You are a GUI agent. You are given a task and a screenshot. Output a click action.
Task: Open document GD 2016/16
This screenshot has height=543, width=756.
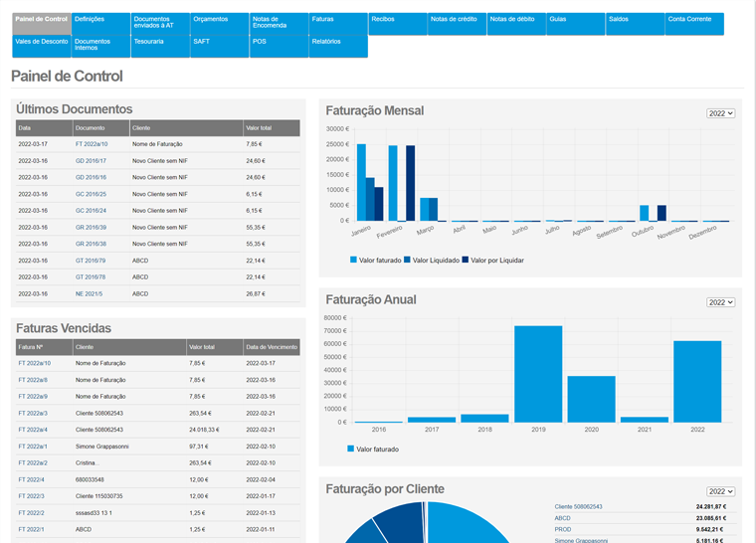pos(91,177)
